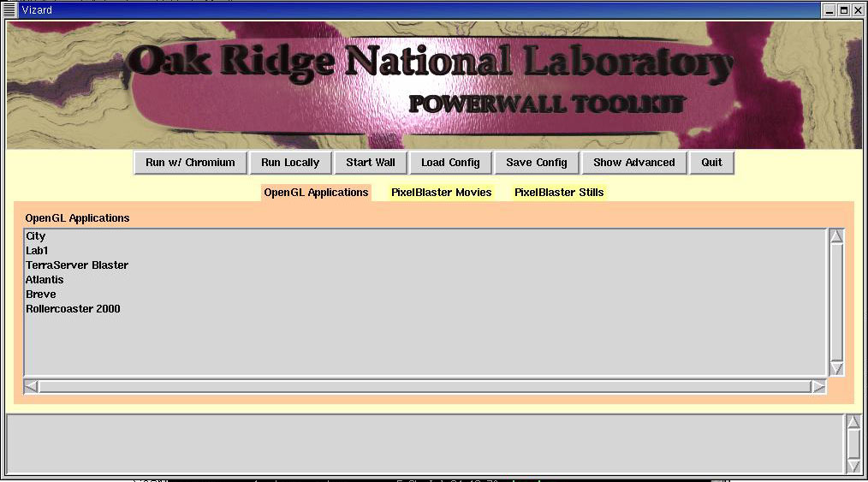Click the horizontal scrollbar left arrow

tap(31, 387)
